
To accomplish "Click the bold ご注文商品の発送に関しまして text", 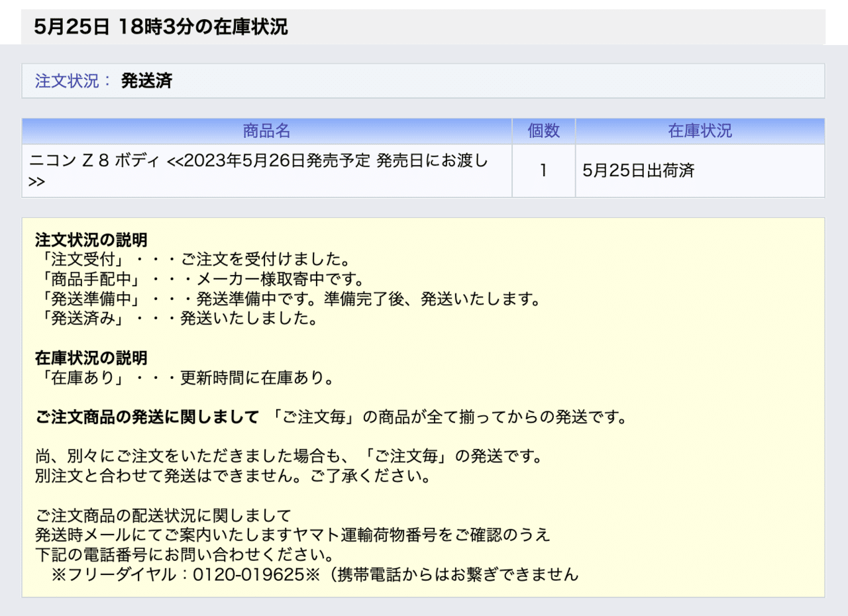I will coord(146,418).
